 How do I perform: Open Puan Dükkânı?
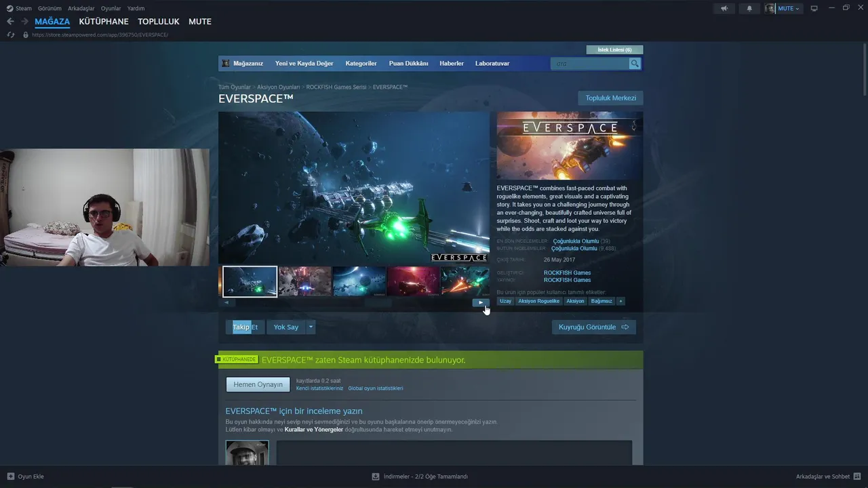point(408,63)
